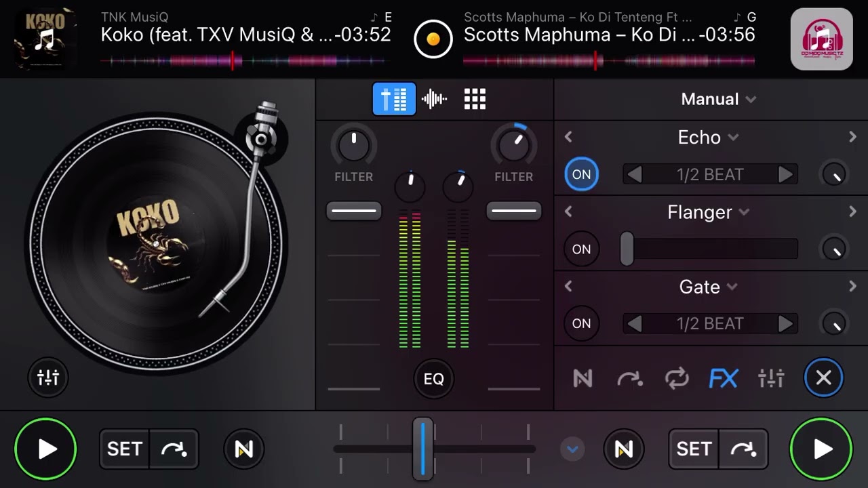The width and height of the screenshot is (868, 488).
Task: Open the loop panel icon
Action: click(x=677, y=378)
